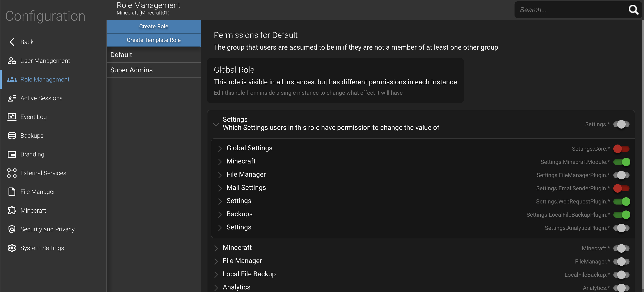Collapse the top-level Settings section chevron
Viewport: 644px width, 292px height.
point(216,124)
